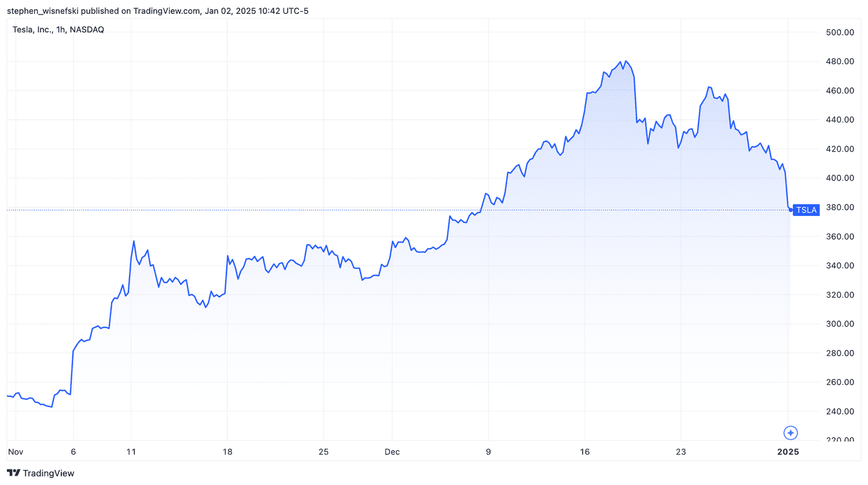Click the 340.00 price axis label
868x485 pixels.
tap(840, 266)
